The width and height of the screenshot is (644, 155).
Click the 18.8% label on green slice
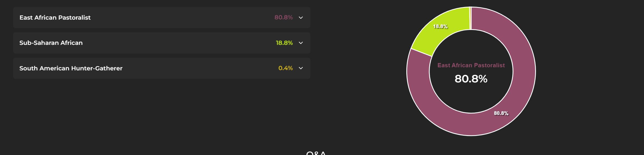[440, 26]
